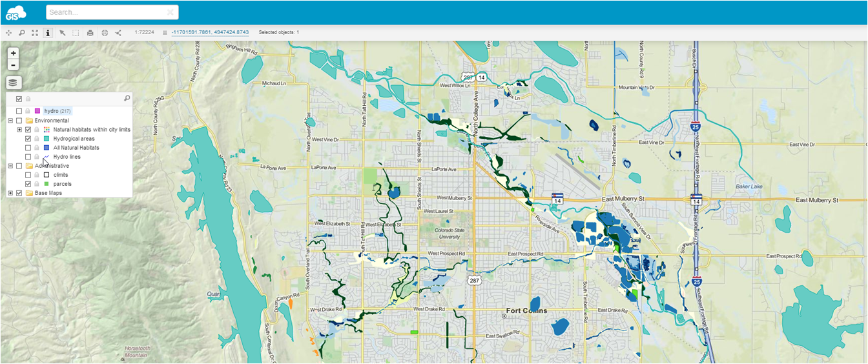Disable the parcels layer checkbox

28,184
